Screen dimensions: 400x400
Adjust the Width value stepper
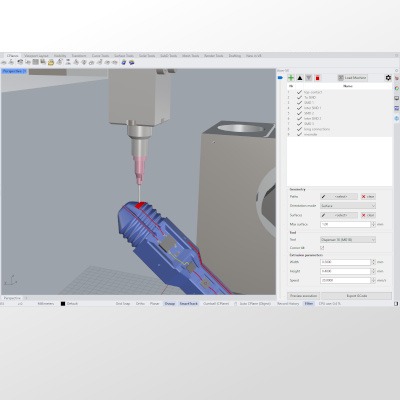(x=373, y=262)
